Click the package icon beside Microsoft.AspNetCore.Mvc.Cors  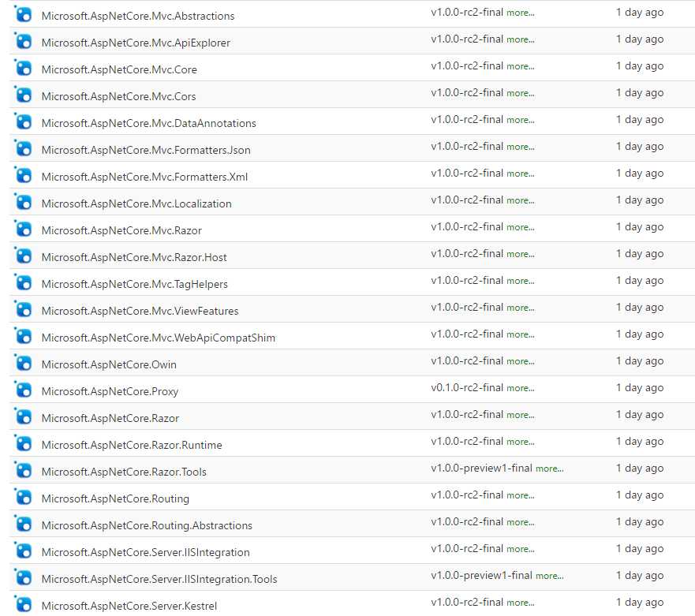click(x=24, y=95)
